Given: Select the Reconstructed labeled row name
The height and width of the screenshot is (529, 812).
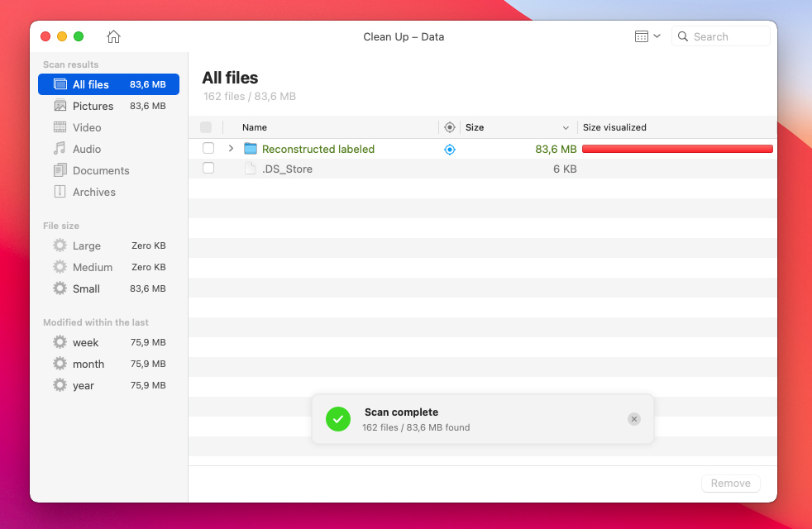Looking at the screenshot, I should click(x=318, y=149).
